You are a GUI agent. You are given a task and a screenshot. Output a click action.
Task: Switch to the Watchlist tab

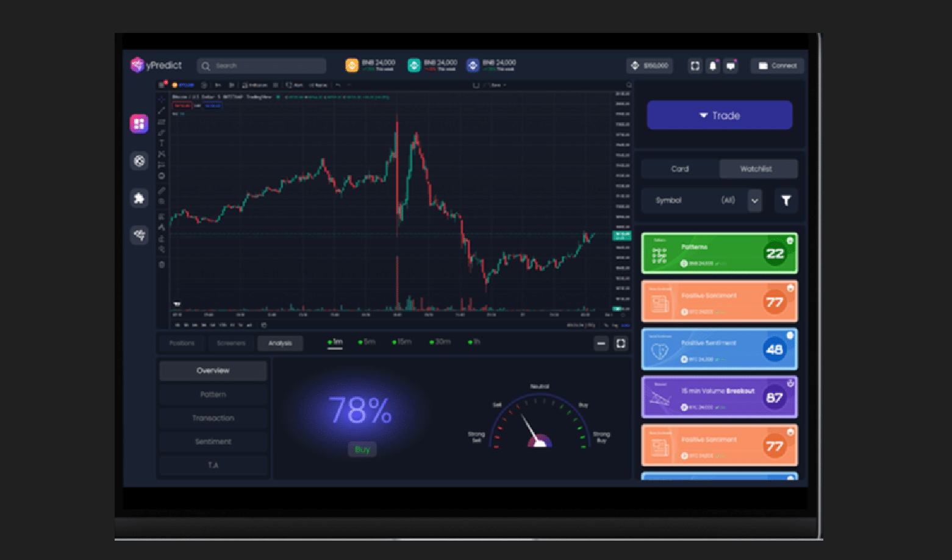[758, 169]
